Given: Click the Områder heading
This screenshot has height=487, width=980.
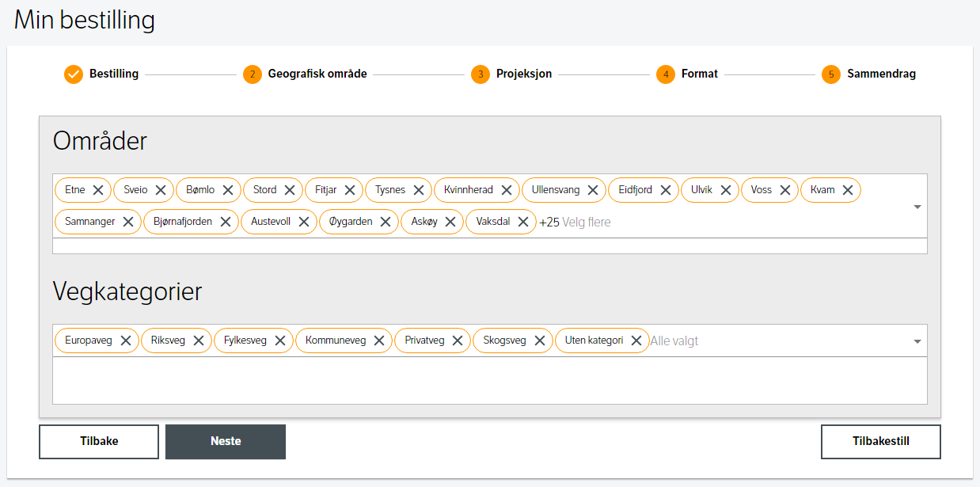Looking at the screenshot, I should tap(100, 141).
